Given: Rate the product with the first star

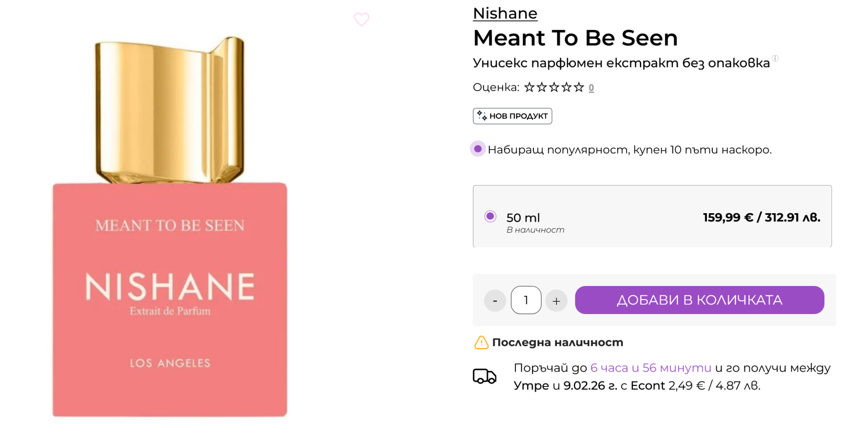Looking at the screenshot, I should (x=529, y=87).
